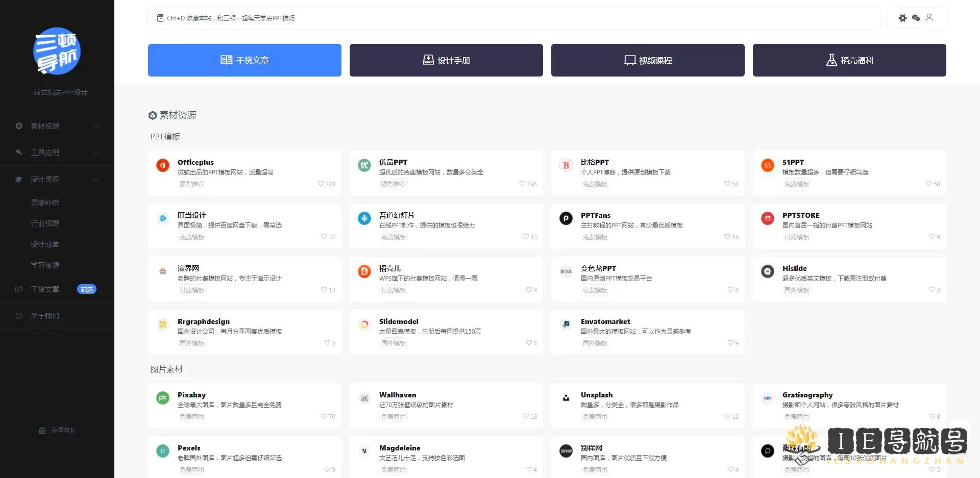This screenshot has width=980, height=478.
Task: Click the Officeplus site logo icon
Action: click(163, 165)
